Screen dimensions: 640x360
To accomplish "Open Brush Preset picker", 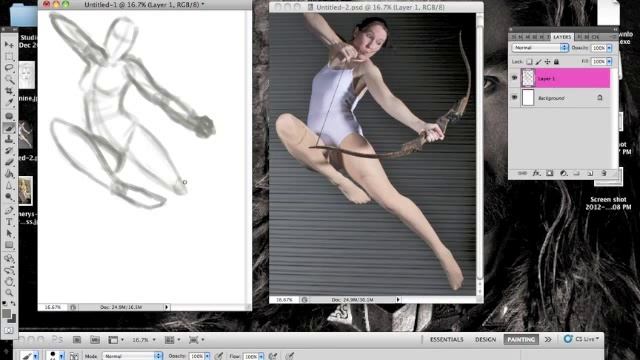I will [x=55, y=356].
